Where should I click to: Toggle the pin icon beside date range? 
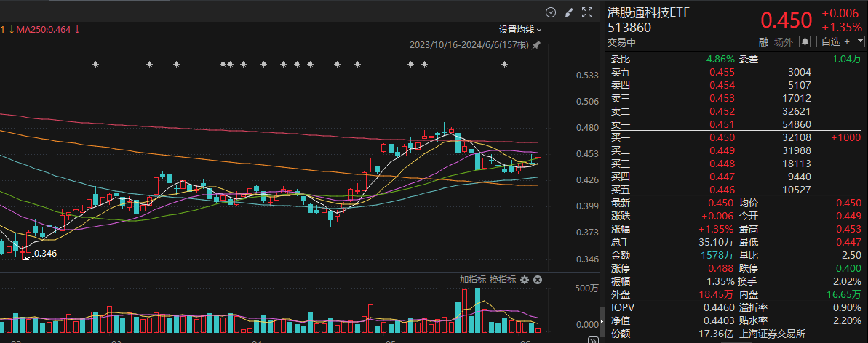(x=537, y=45)
